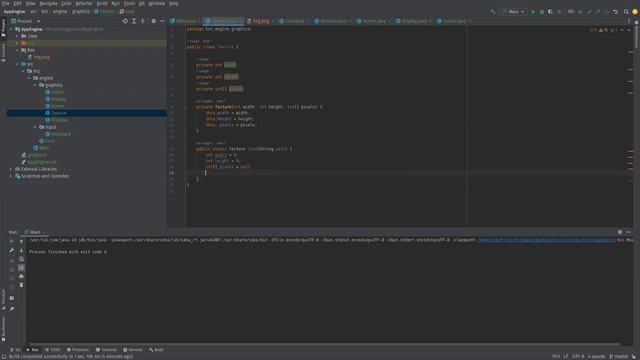Expand External Libraries node

pyautogui.click(x=11, y=169)
